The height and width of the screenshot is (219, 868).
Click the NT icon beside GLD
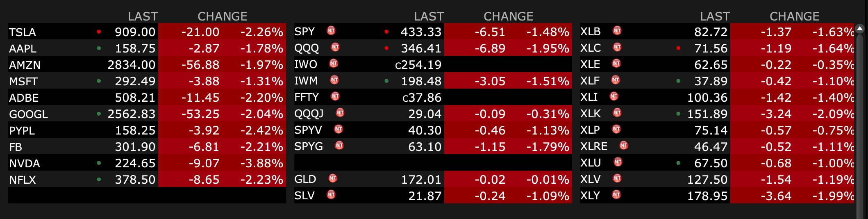pos(333,178)
